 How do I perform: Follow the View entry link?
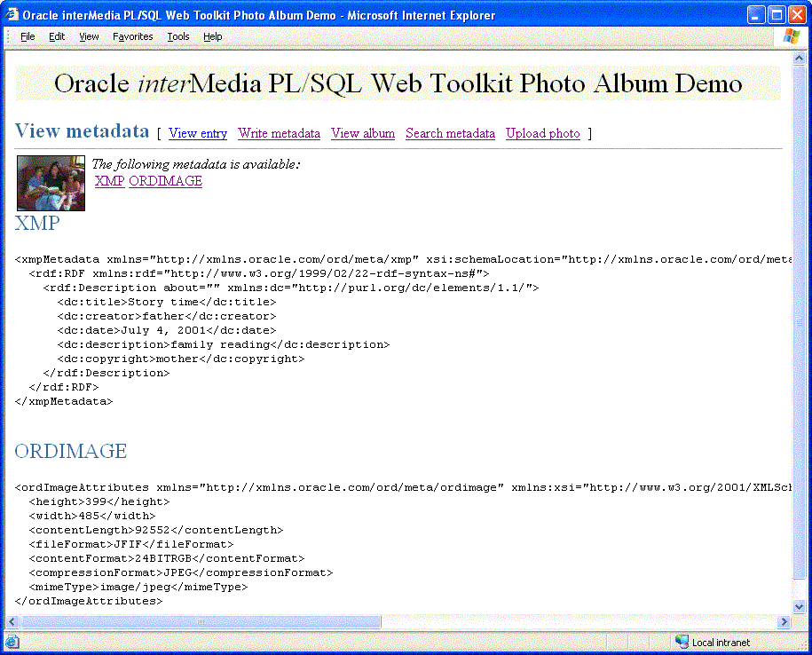[197, 133]
